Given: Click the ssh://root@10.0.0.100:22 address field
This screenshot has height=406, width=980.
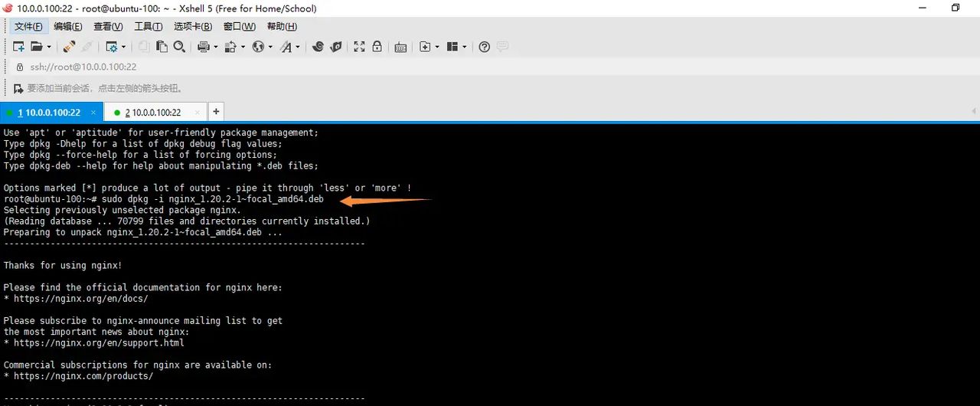Looking at the screenshot, I should [x=83, y=67].
